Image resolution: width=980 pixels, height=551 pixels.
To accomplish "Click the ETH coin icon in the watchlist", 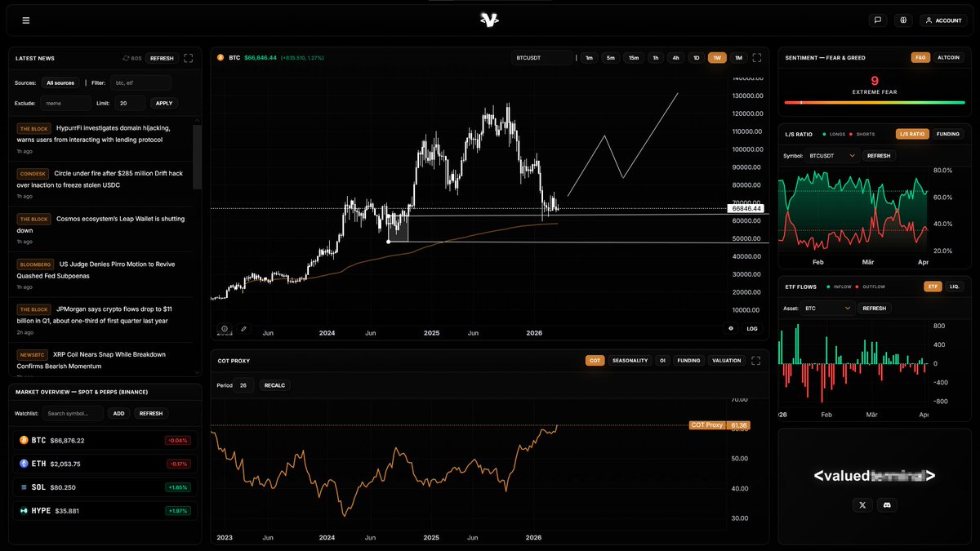I will pos(24,464).
